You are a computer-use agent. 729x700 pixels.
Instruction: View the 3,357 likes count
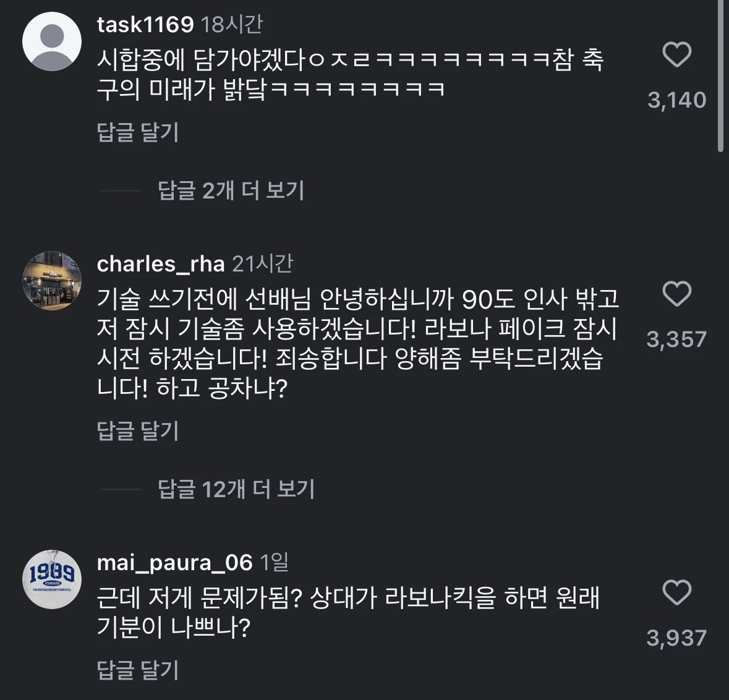pos(676,339)
